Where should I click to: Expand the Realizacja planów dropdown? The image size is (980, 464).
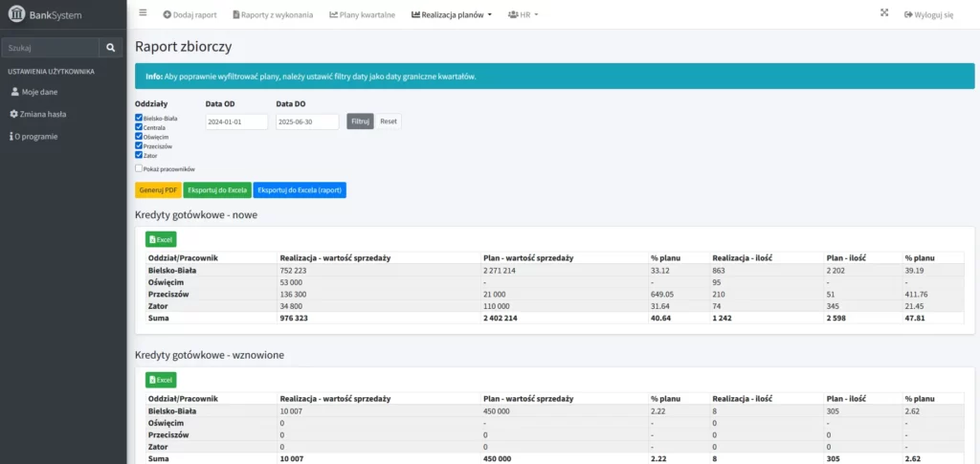(452, 14)
